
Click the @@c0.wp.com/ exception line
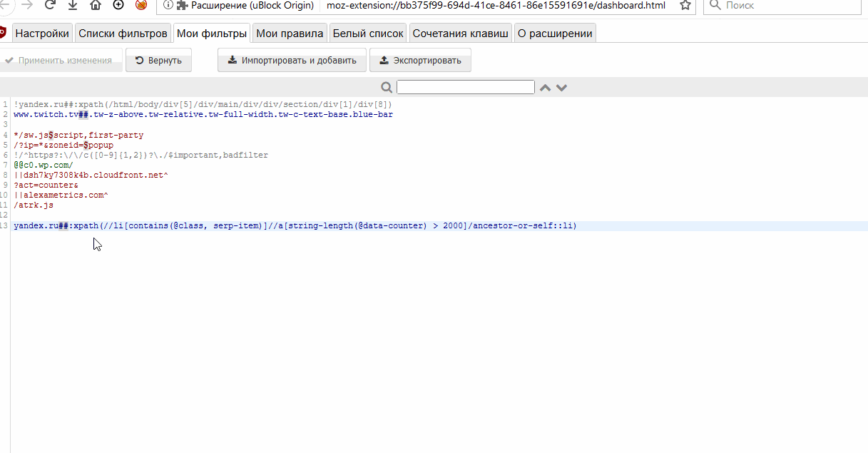(43, 165)
